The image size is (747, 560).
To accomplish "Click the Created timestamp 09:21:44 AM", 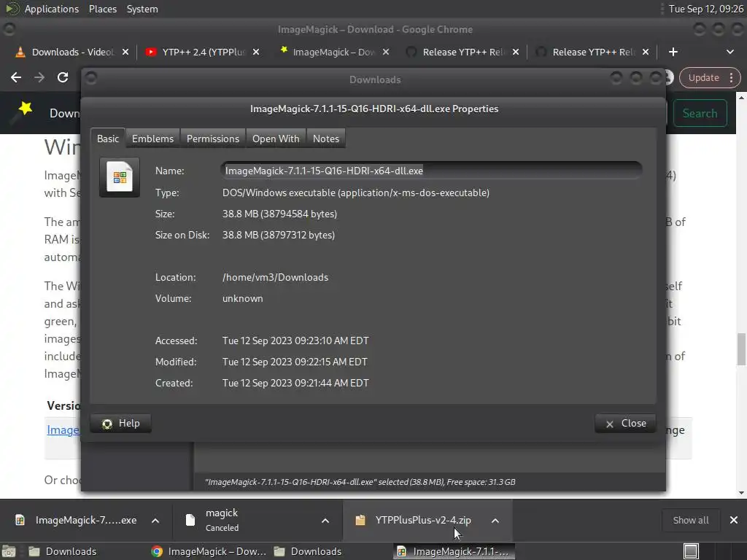I will click(295, 383).
